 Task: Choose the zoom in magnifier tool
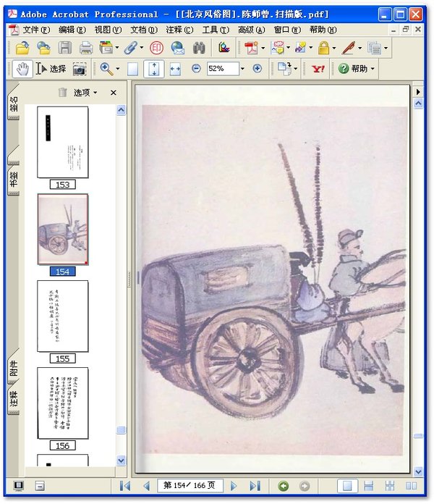(106, 69)
